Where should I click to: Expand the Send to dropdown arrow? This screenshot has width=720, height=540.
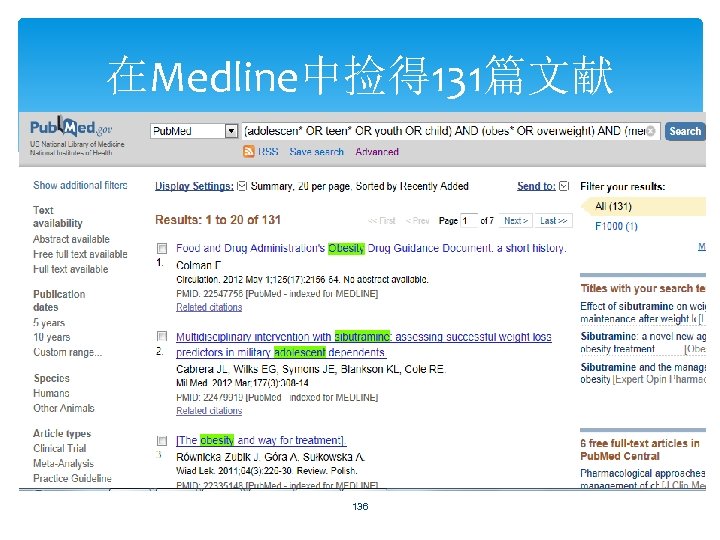(564, 186)
